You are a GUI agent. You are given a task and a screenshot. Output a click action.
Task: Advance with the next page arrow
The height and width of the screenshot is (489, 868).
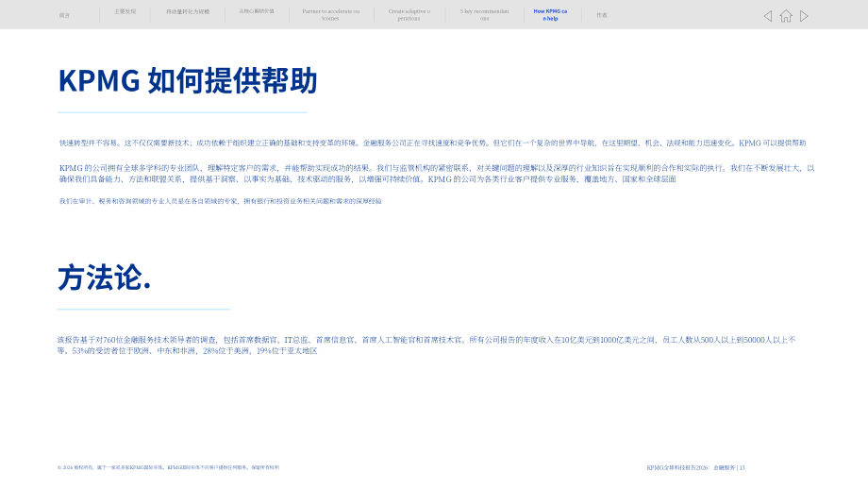(x=805, y=16)
